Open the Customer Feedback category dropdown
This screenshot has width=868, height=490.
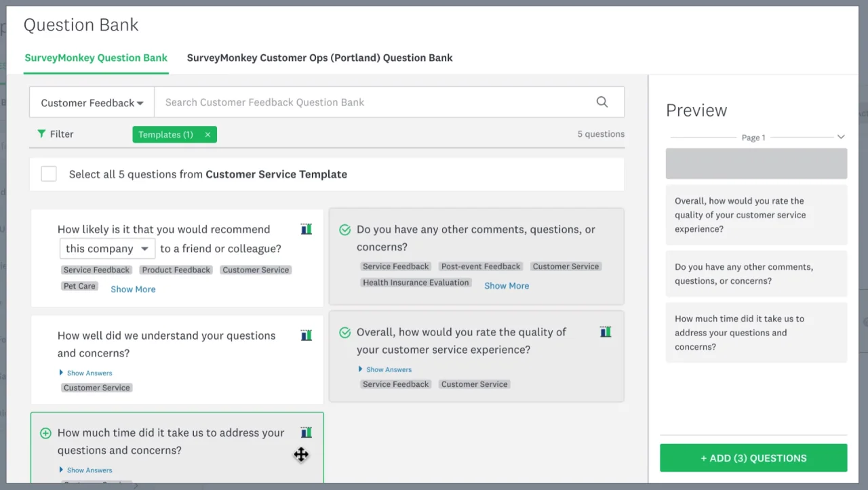point(92,102)
